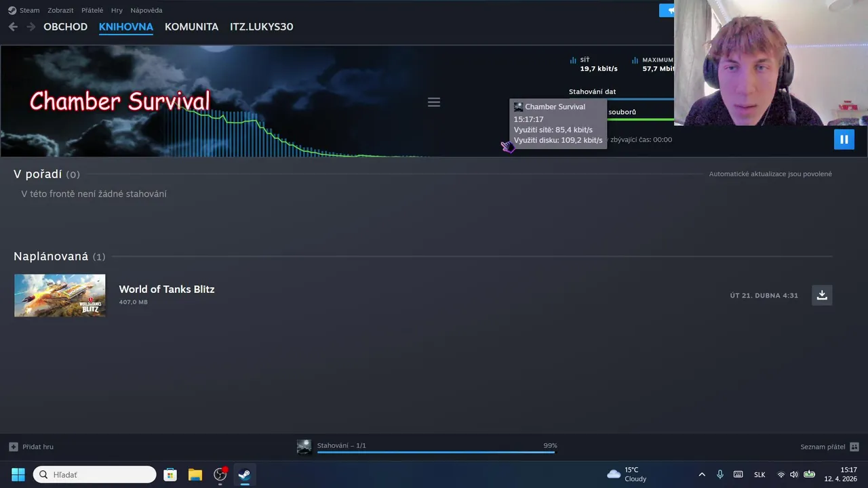This screenshot has height=488, width=868.
Task: Go forward with the right arrow
Action: point(31,26)
